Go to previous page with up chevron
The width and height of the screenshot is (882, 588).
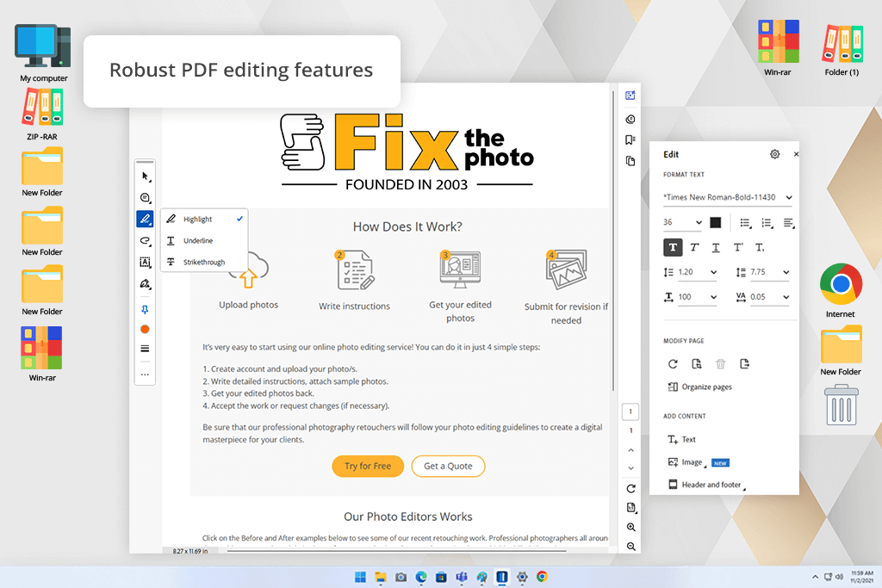(x=630, y=450)
